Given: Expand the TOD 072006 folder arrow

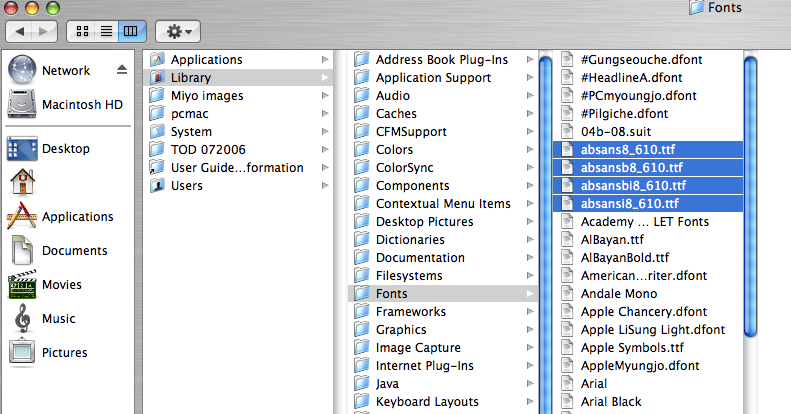Looking at the screenshot, I should [x=325, y=149].
